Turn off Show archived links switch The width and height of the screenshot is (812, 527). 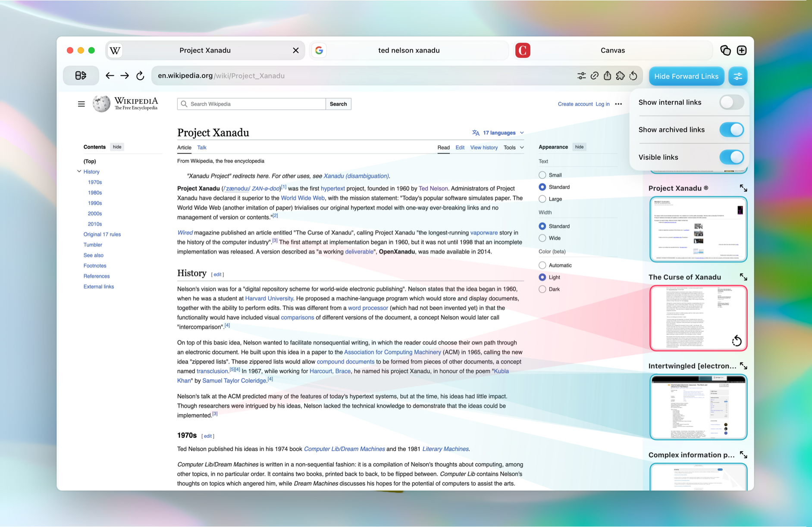[731, 130]
